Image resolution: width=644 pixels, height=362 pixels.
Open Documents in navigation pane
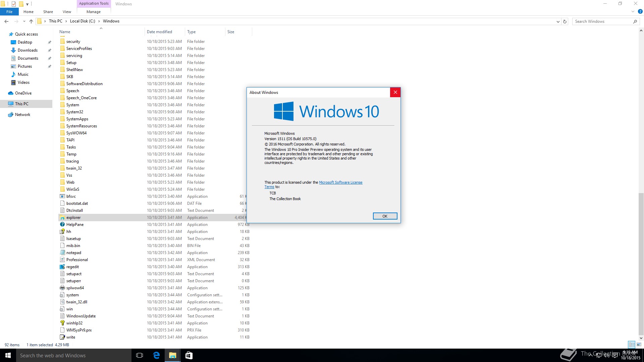point(28,58)
